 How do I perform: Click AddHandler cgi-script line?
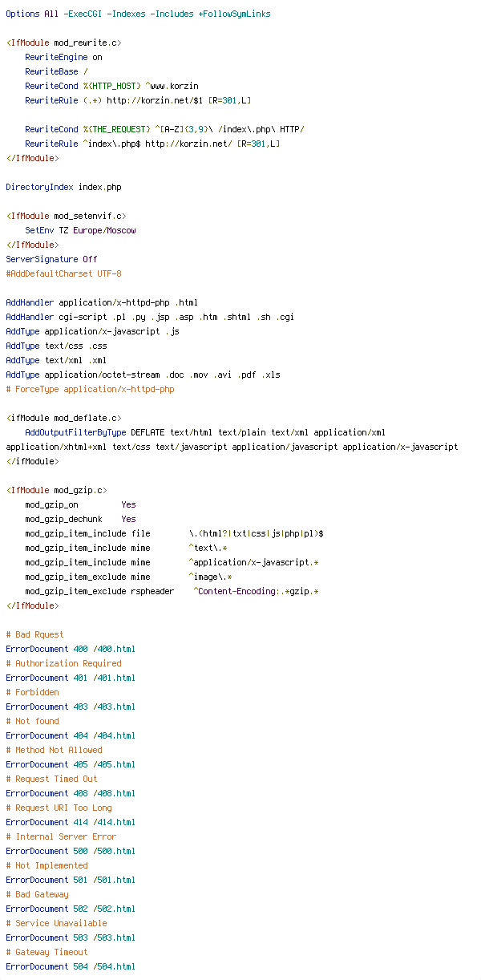click(150, 317)
